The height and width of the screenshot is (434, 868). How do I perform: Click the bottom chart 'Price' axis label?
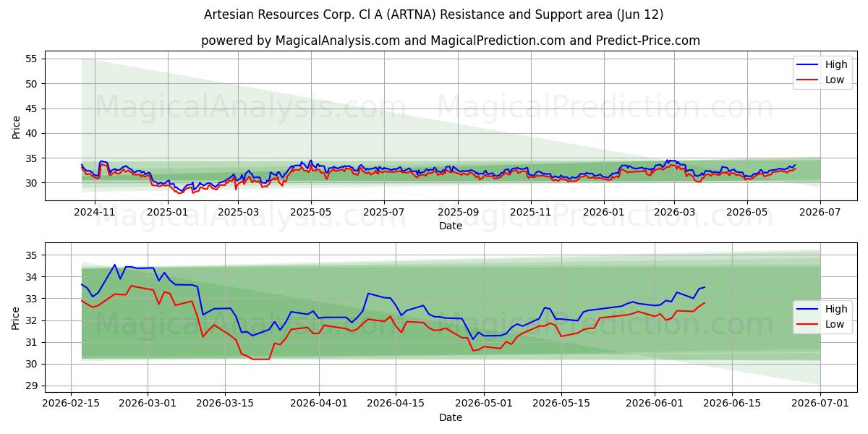click(17, 318)
